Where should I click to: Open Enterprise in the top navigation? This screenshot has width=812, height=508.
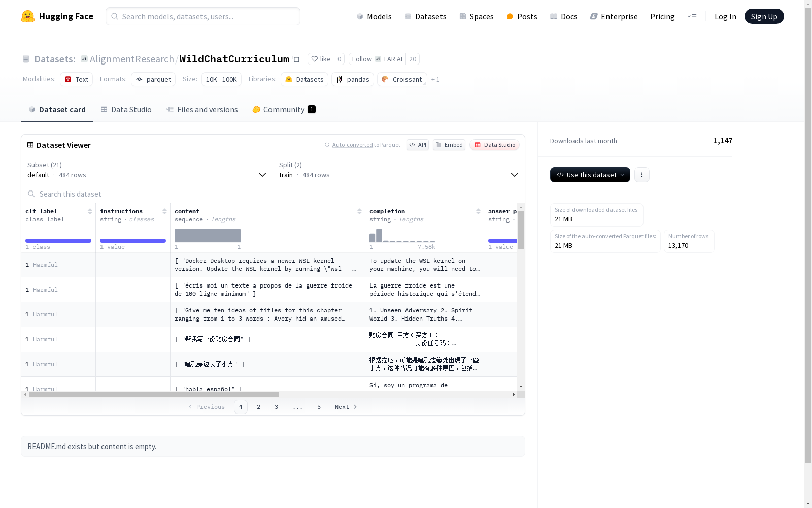pyautogui.click(x=614, y=16)
